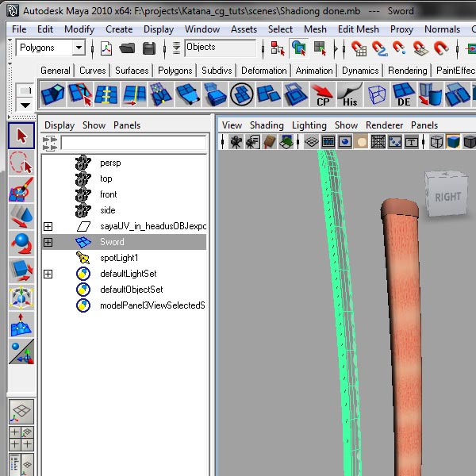Screen dimensions: 476x476
Task: Click the Show Manipulator tool
Action: (21, 351)
